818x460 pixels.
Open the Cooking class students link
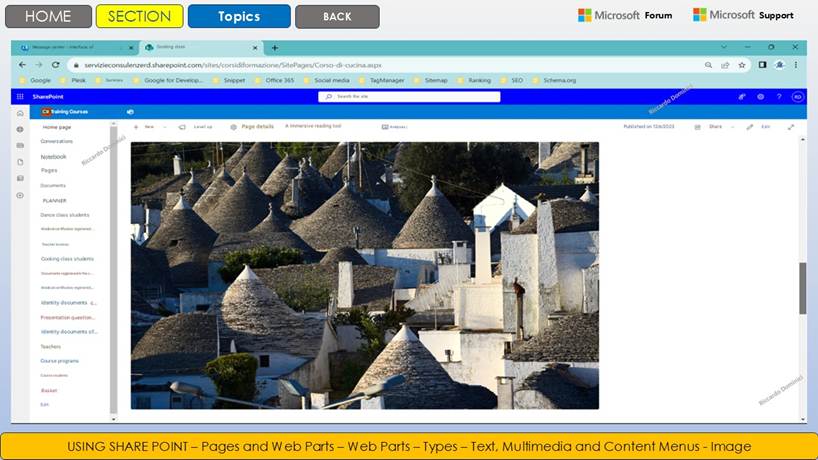pyautogui.click(x=67, y=258)
